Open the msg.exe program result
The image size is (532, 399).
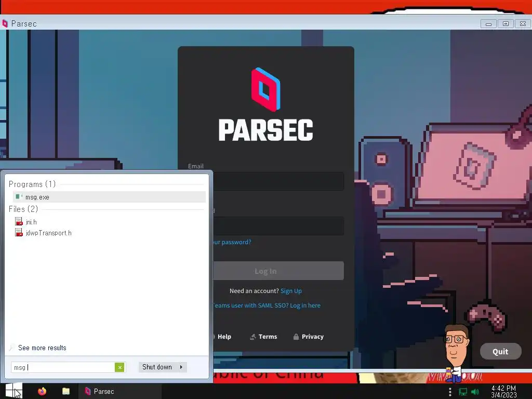click(x=109, y=197)
